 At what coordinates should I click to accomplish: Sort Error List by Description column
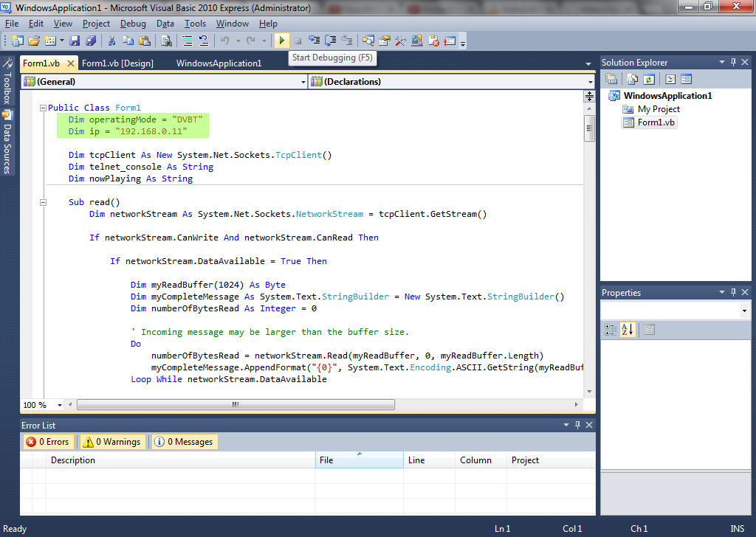[x=180, y=460]
